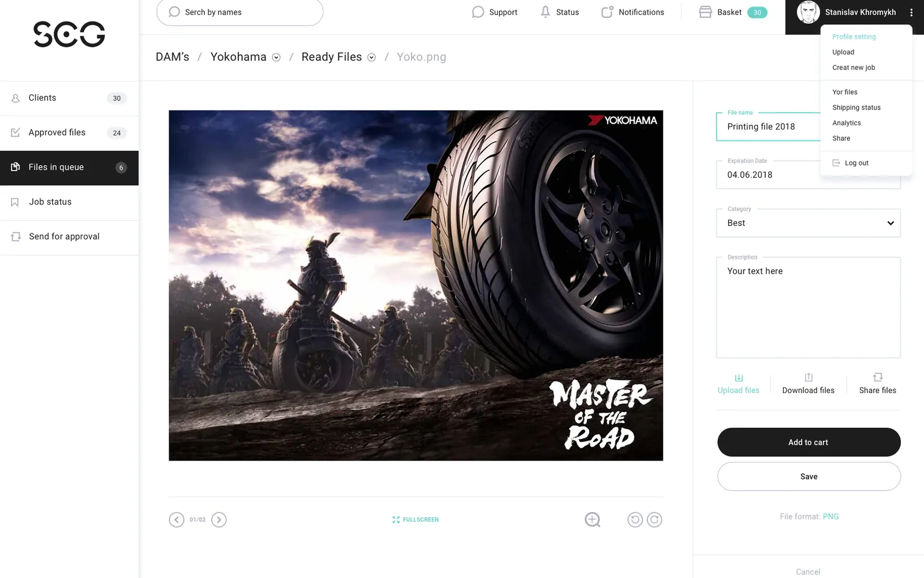Click the Files in queue icon
The height and width of the screenshot is (578, 924).
point(16,167)
